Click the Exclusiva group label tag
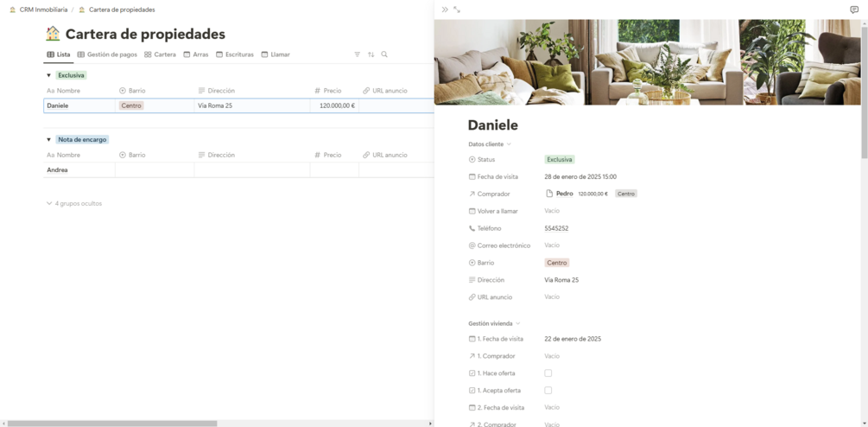This screenshot has height=427, width=868. point(72,75)
